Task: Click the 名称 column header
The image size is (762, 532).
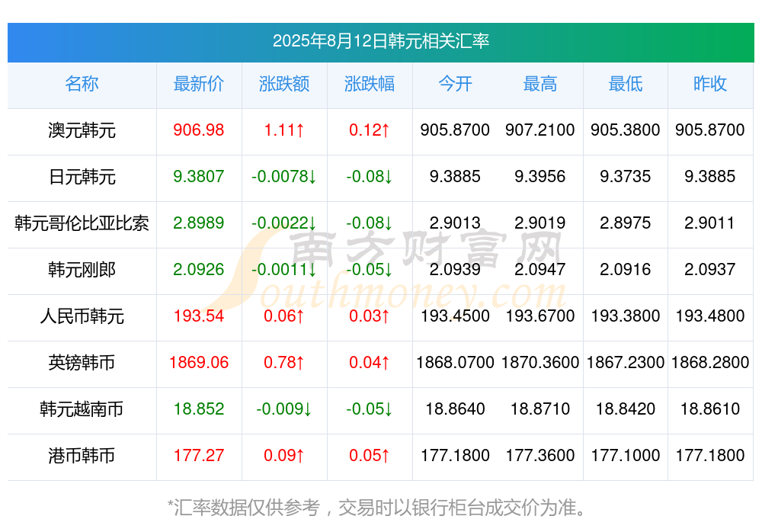Action: [x=82, y=84]
